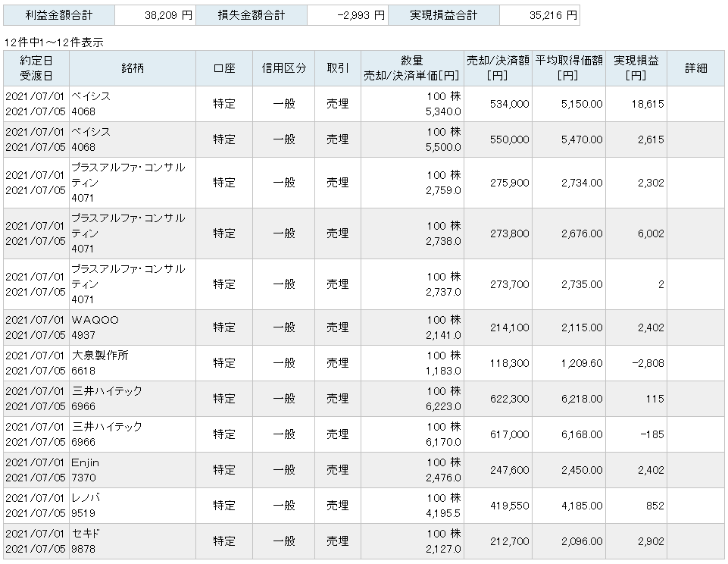This screenshot has height=564, width=728.
Task: Select the average cost 2,734.00
Action: 582,183
